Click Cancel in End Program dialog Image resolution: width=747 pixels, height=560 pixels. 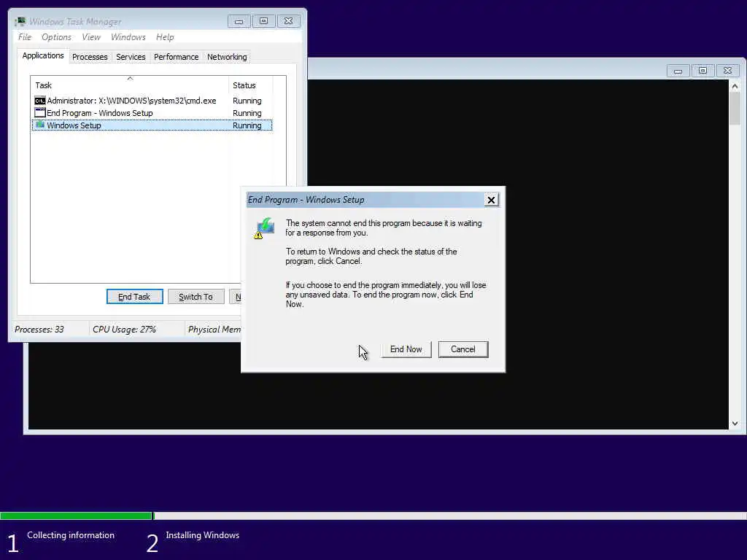point(463,349)
